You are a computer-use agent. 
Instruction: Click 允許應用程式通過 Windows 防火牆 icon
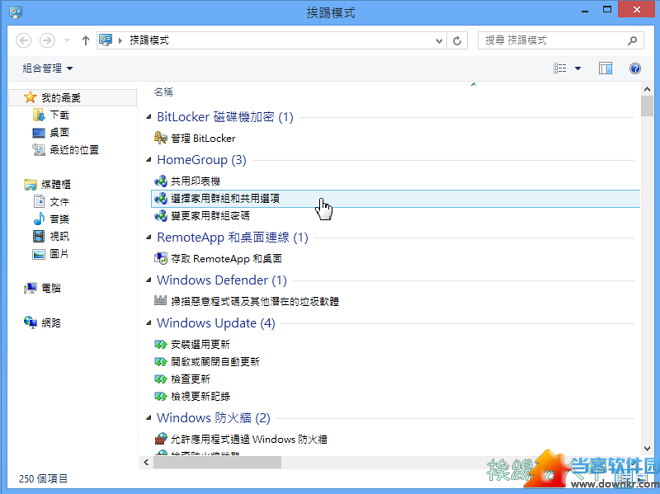(x=160, y=439)
